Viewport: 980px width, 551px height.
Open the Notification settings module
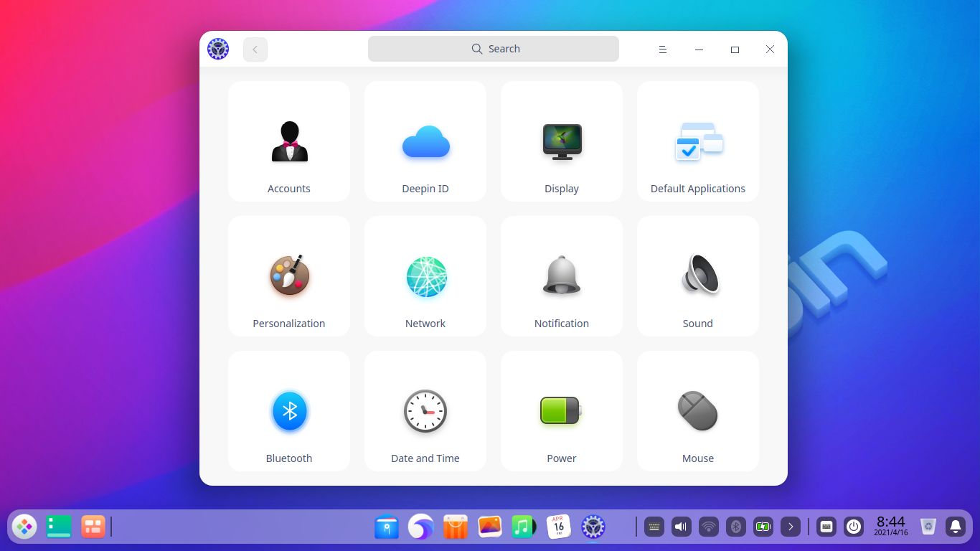coord(562,276)
